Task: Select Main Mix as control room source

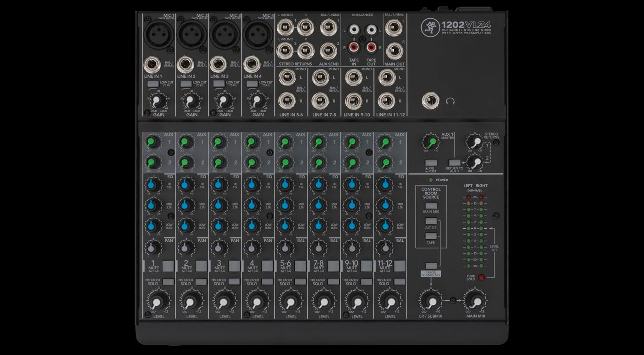Action: [x=431, y=205]
